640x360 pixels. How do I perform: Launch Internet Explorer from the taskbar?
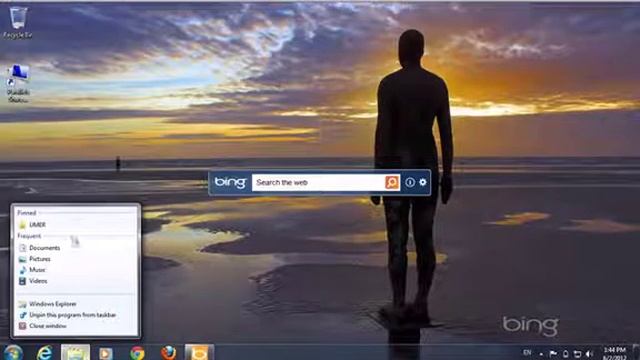tap(44, 353)
